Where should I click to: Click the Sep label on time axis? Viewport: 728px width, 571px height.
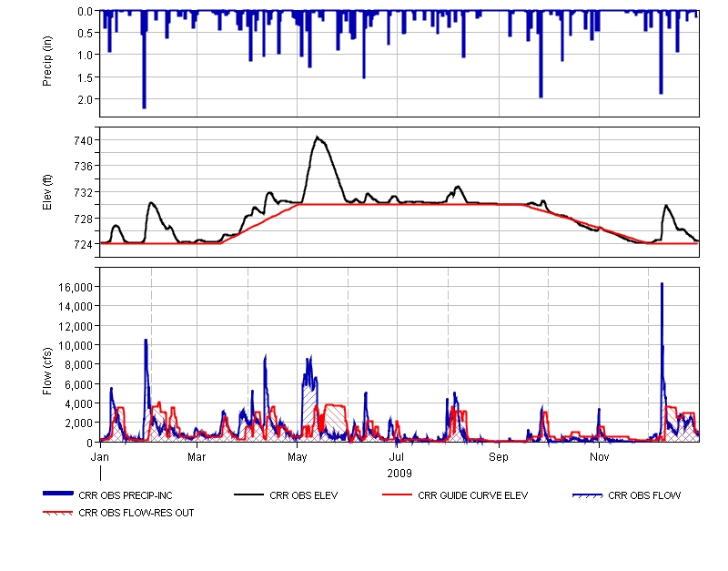(499, 456)
